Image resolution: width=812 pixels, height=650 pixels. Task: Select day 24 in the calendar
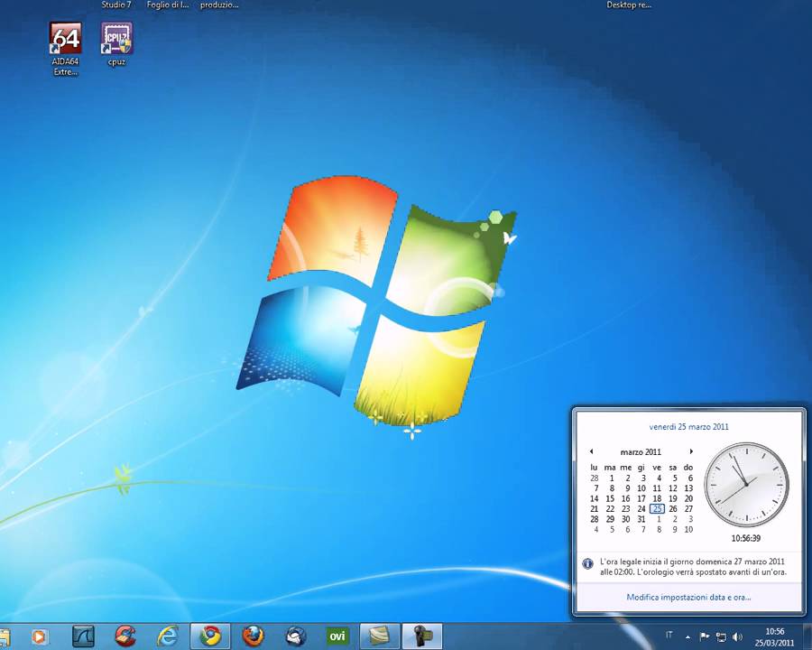(641, 508)
